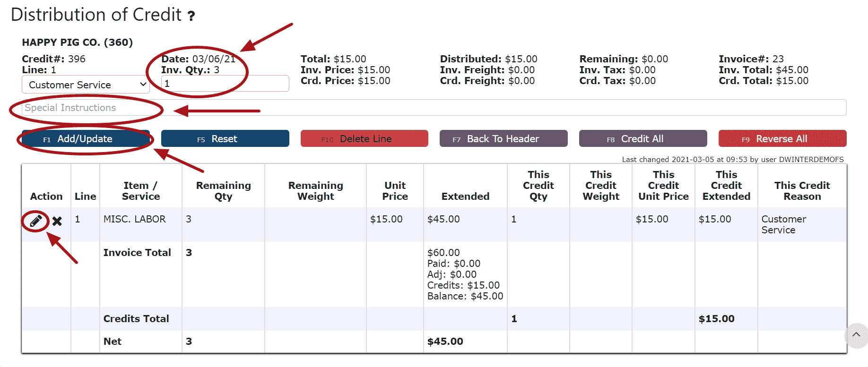Click the Reverse All button

pyautogui.click(x=782, y=139)
